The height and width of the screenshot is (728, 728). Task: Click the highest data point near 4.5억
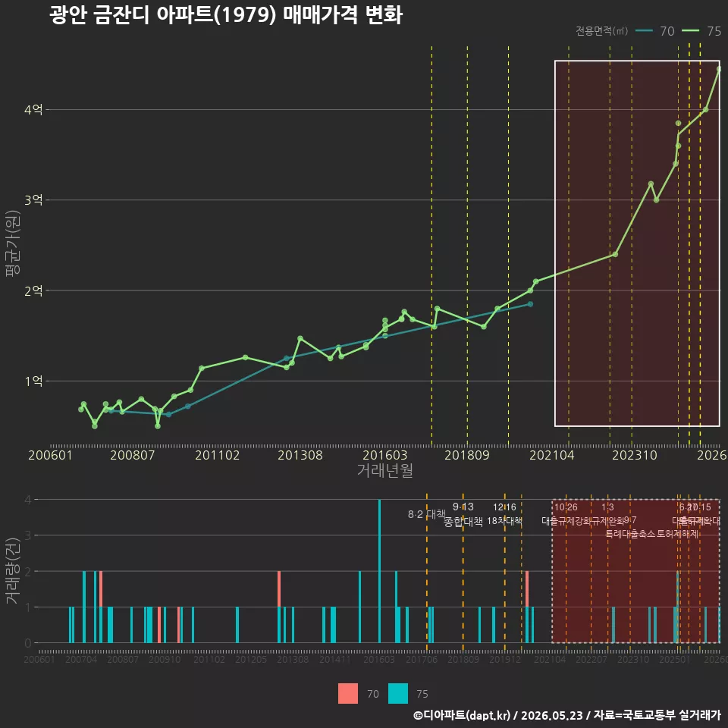(719, 69)
